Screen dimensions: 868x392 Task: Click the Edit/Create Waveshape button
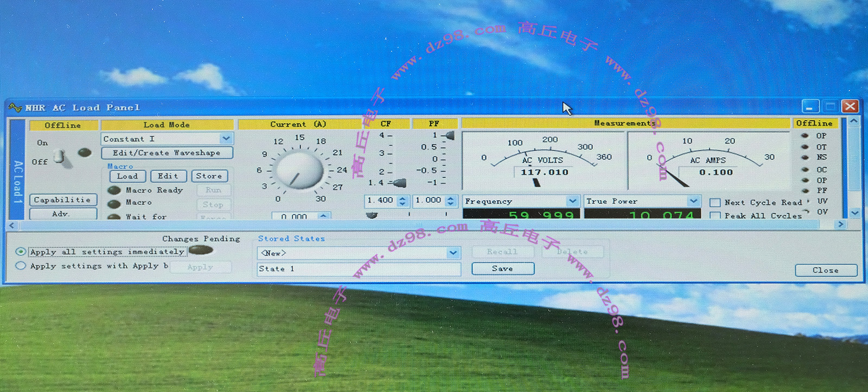[167, 153]
